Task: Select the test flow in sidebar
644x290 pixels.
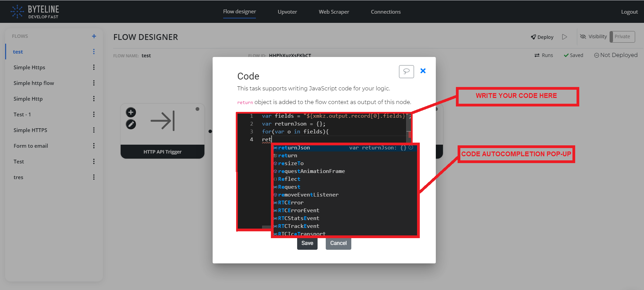Action: click(x=18, y=52)
